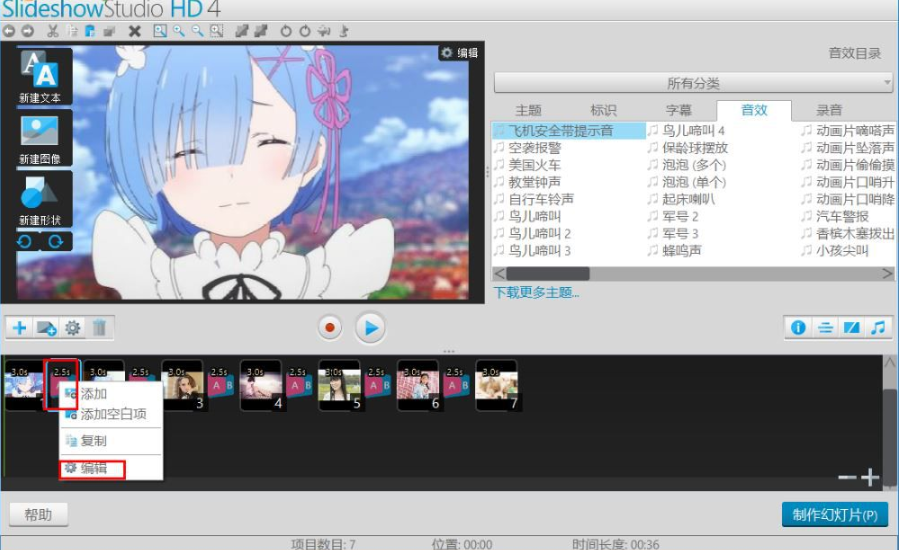
Task: Click the black X delete icon
Action: 134,31
